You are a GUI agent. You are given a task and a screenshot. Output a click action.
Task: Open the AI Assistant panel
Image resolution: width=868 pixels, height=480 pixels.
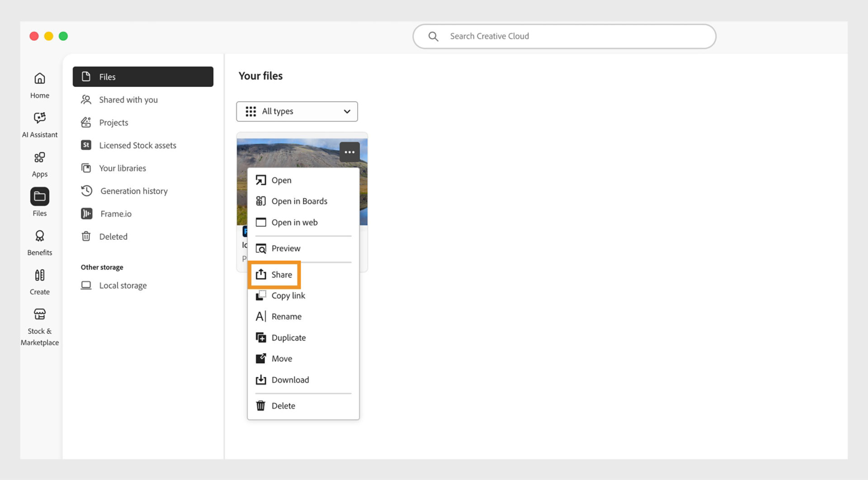(x=40, y=125)
